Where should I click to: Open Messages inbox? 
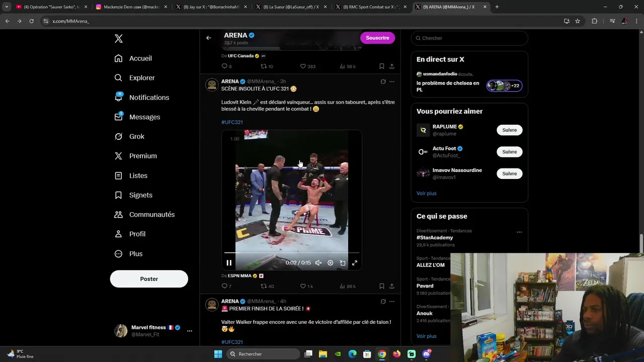[x=137, y=117]
